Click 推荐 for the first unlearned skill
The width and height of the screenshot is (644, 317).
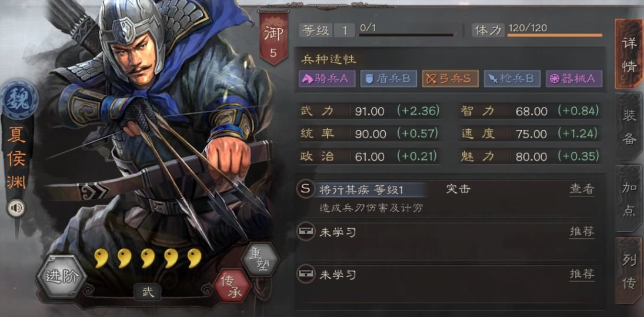click(x=582, y=232)
